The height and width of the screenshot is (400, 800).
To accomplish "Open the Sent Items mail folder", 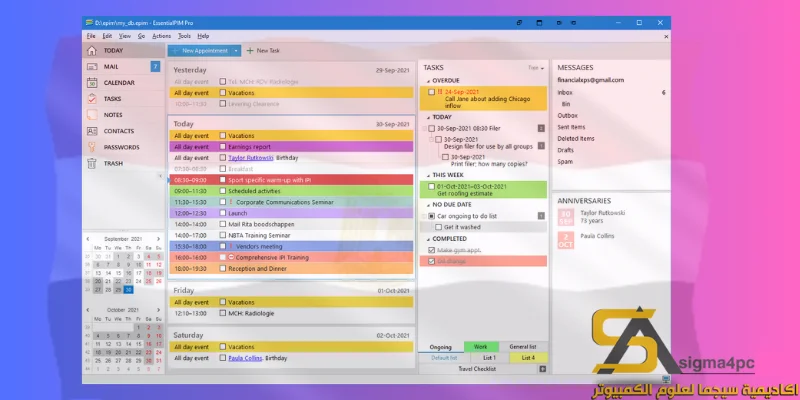I will click(x=571, y=127).
